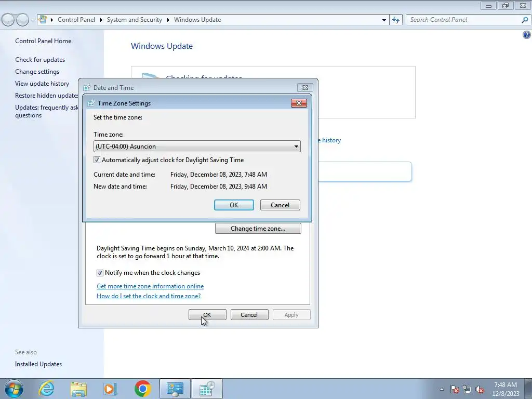532x399 pixels.
Task: Click Time Zone Settings title bar icon
Action: point(90,103)
